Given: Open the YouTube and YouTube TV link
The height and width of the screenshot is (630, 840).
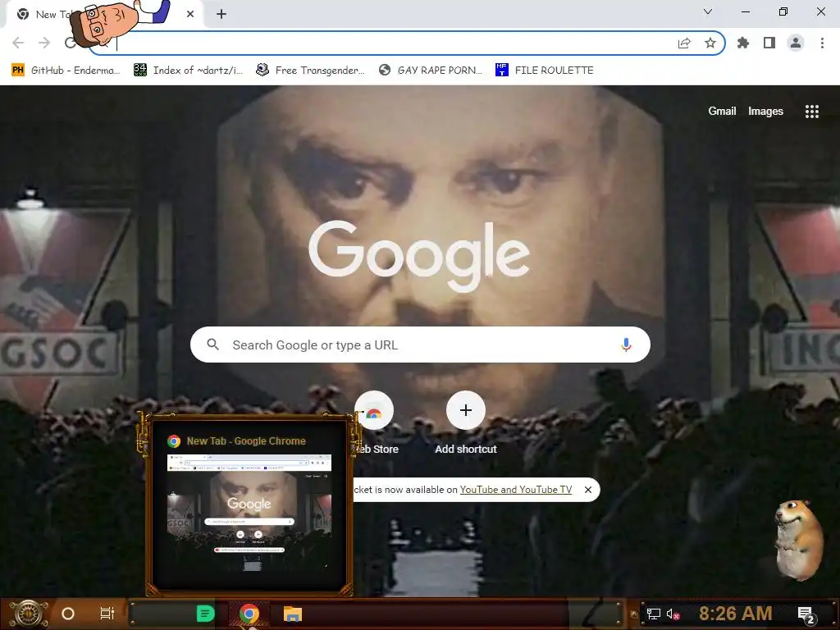Looking at the screenshot, I should pos(516,490).
